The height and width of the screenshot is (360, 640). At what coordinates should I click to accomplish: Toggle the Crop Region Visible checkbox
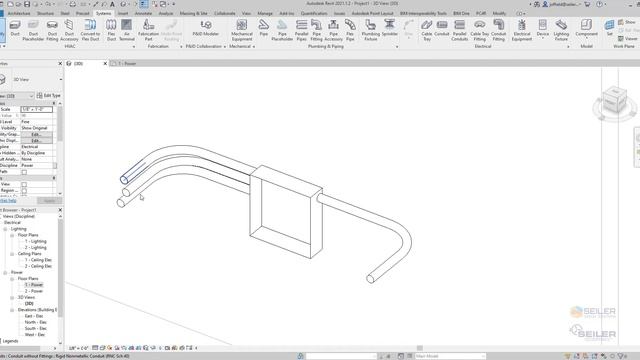(24, 191)
